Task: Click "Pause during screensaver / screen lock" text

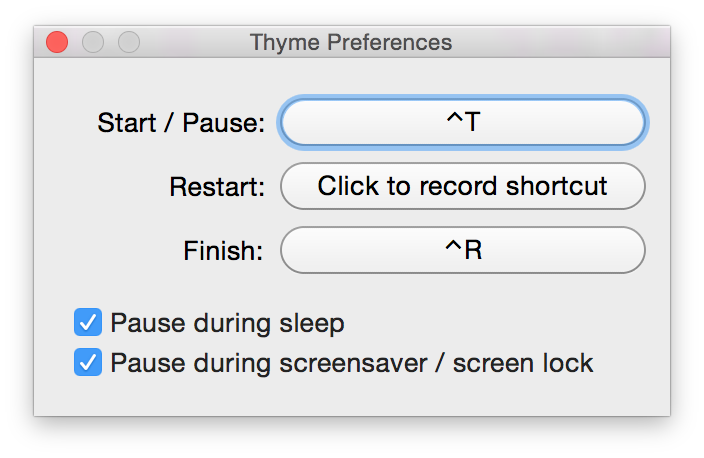Action: coord(352,363)
